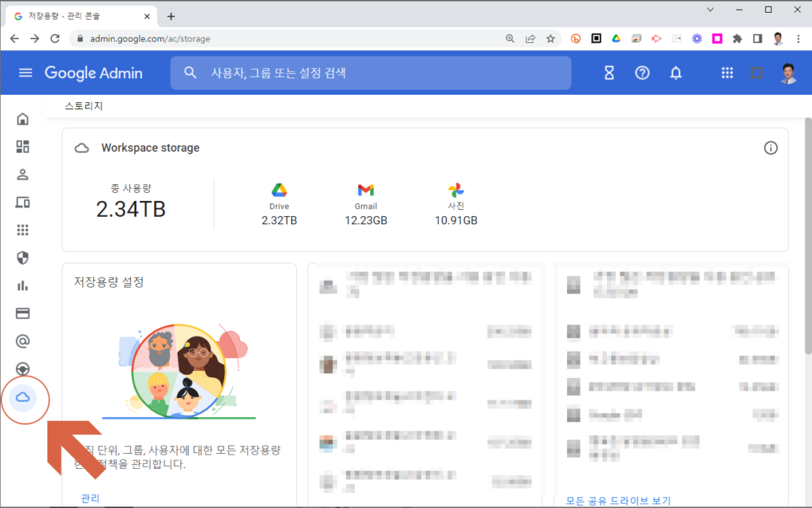Click the search magnifier icon
812x508 pixels.
(x=190, y=72)
